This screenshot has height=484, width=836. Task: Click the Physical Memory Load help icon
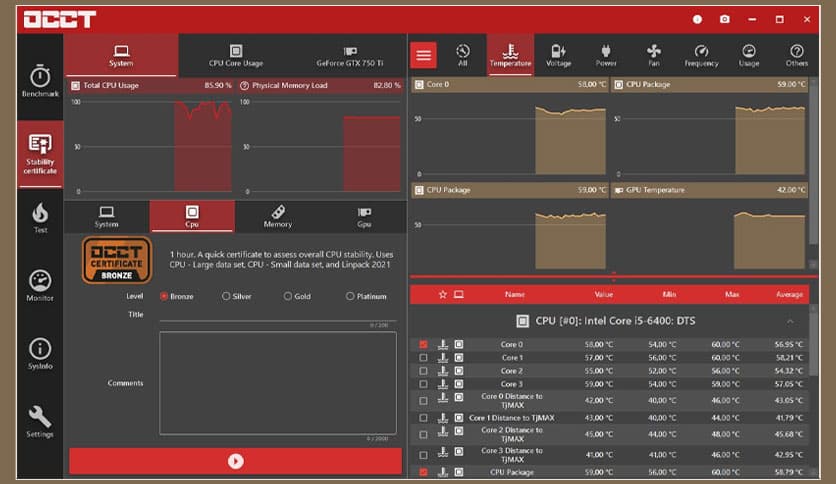[x=244, y=85]
